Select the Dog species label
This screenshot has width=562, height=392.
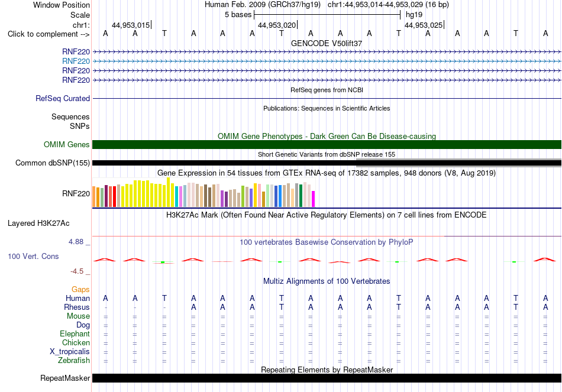pos(83,325)
